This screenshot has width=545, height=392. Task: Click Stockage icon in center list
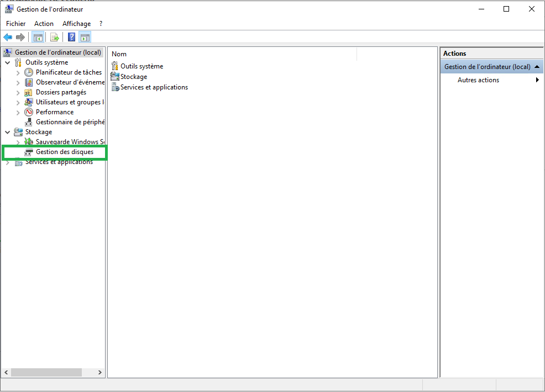tap(115, 76)
